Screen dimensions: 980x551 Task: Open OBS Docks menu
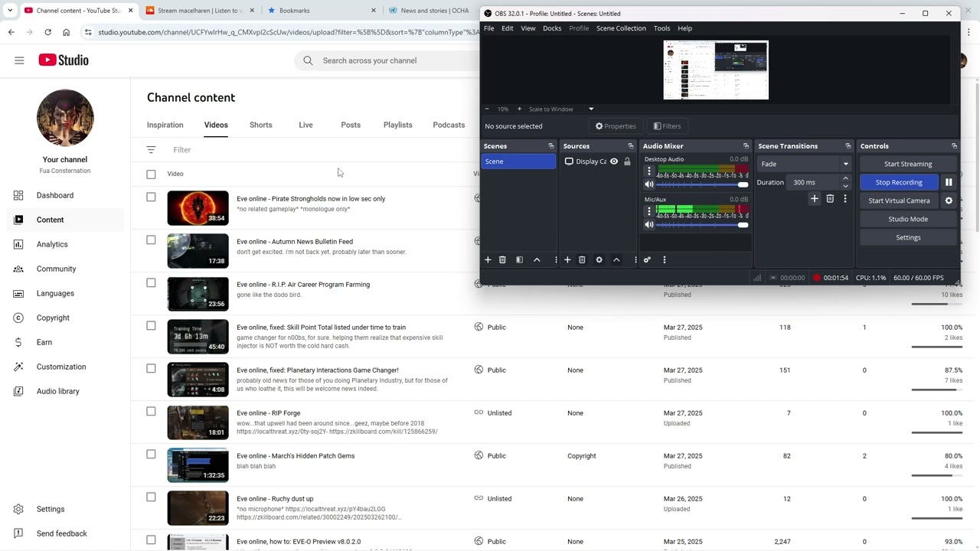click(552, 28)
